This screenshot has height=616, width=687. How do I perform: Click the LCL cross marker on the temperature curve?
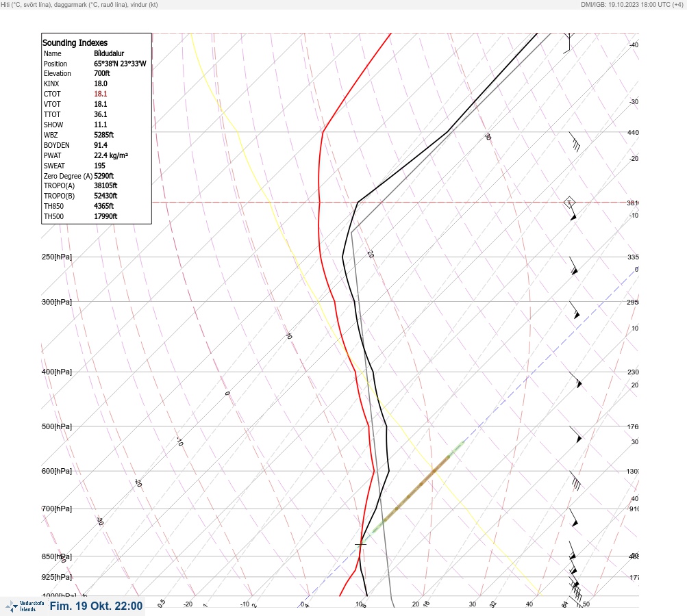click(360, 544)
